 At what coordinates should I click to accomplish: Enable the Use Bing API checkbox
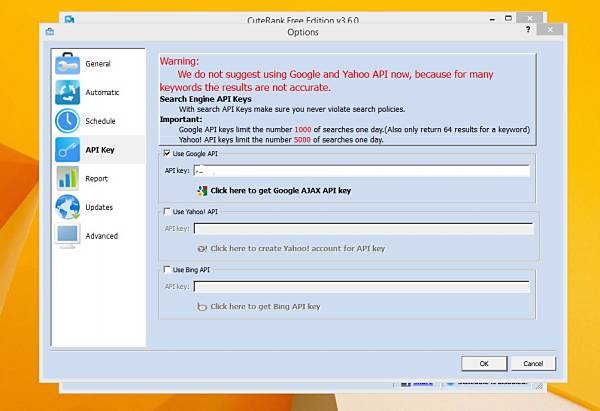point(167,269)
